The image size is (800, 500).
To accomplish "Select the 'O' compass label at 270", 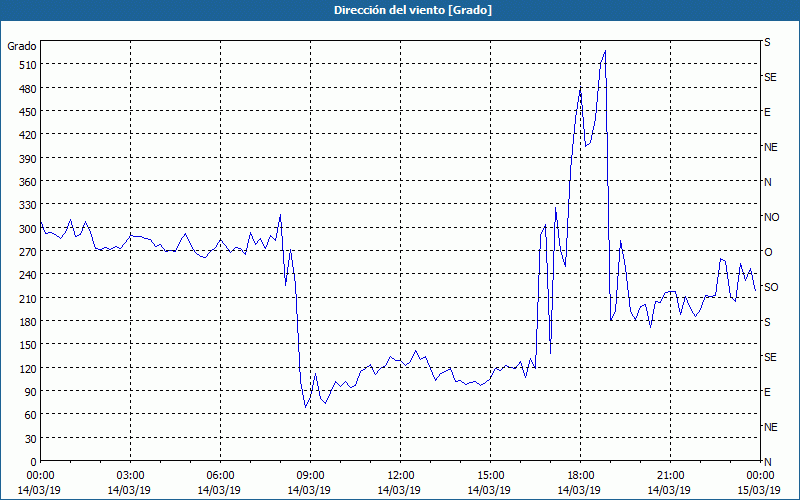I will tap(768, 252).
